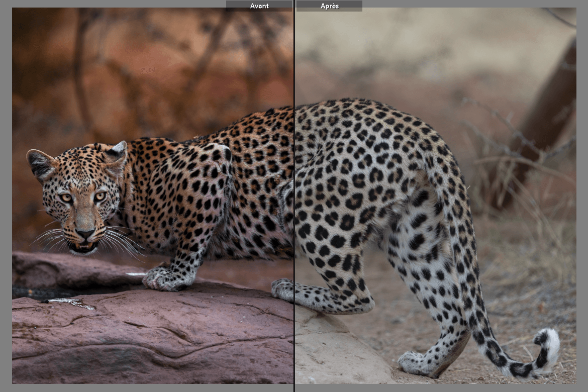Viewport: 588px width, 392px height.
Task: Click the leopard's open mouth
Action: (x=83, y=247)
